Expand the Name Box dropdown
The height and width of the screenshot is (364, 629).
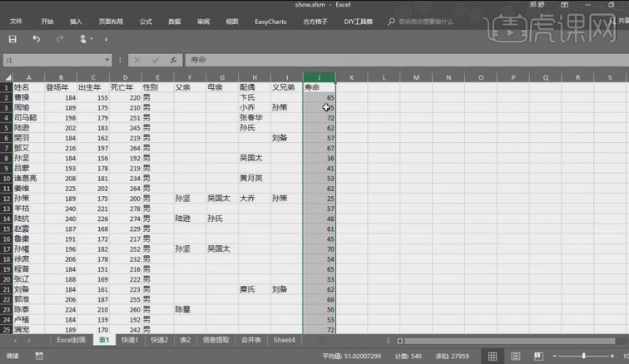107,60
